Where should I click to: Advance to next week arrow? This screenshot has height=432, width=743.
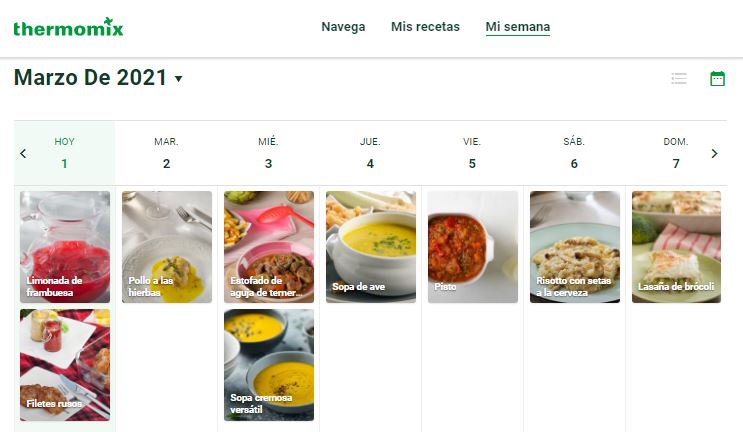pos(714,153)
